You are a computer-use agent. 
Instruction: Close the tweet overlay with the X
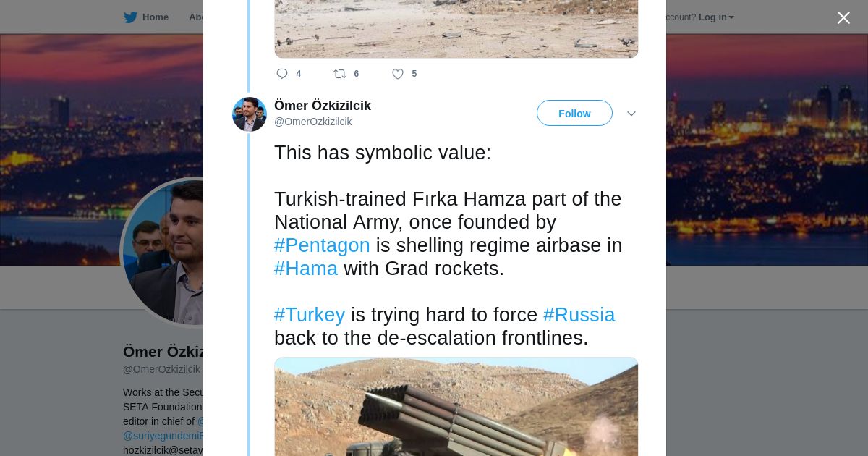(843, 18)
